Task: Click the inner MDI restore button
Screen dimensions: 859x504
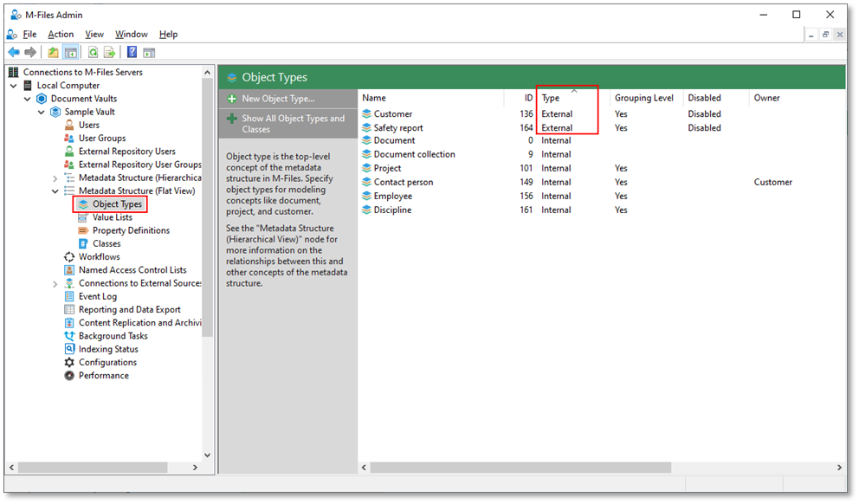Action: [x=825, y=35]
